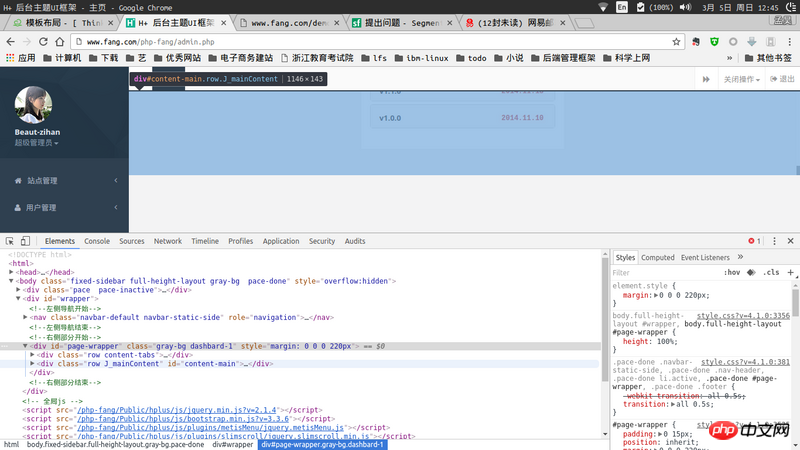Open the jquery.min.js script link
The image size is (800, 450).
coord(177,410)
